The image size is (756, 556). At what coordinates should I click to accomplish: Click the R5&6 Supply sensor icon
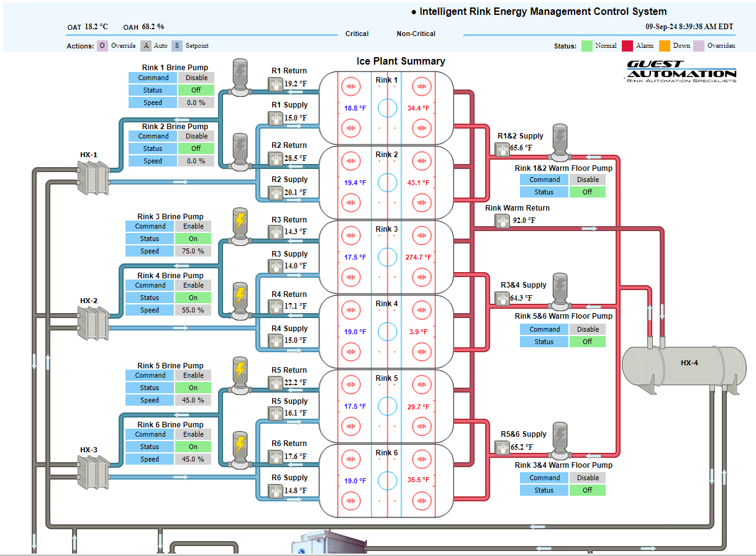502,447
